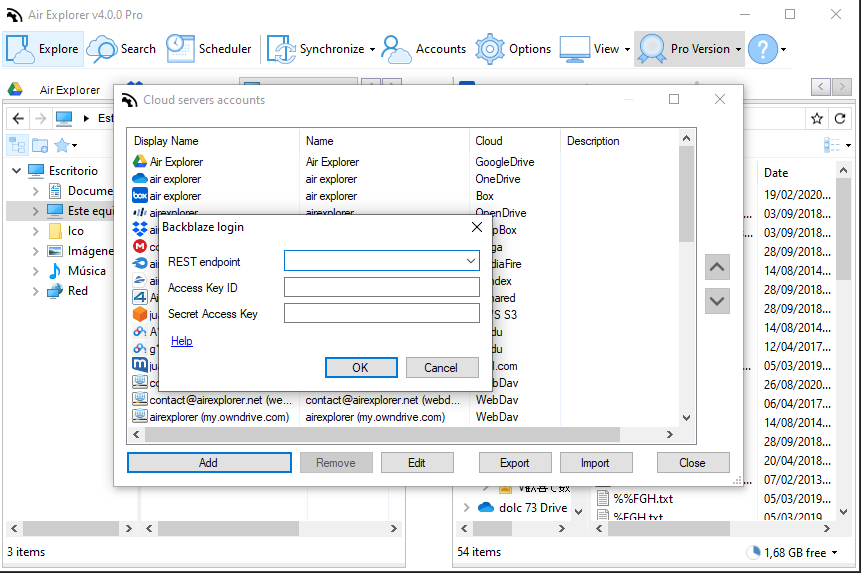The width and height of the screenshot is (861, 573).
Task: Click the Synchronize toolbar button
Action: (315, 49)
